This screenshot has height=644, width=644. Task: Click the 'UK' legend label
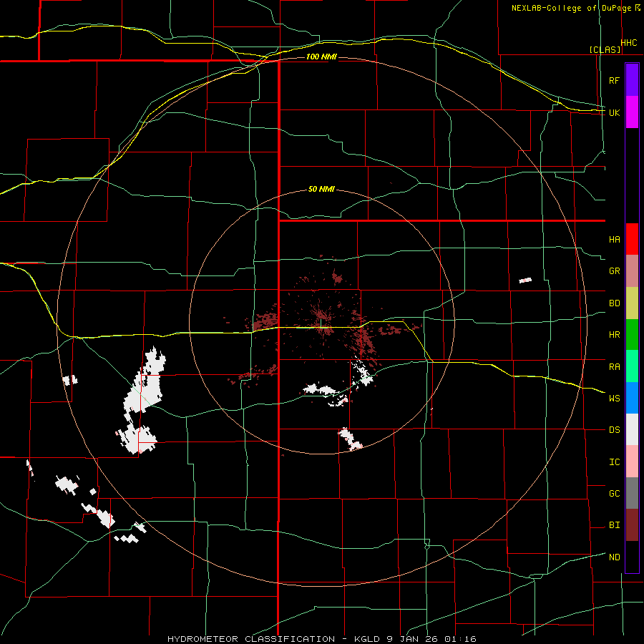point(614,112)
